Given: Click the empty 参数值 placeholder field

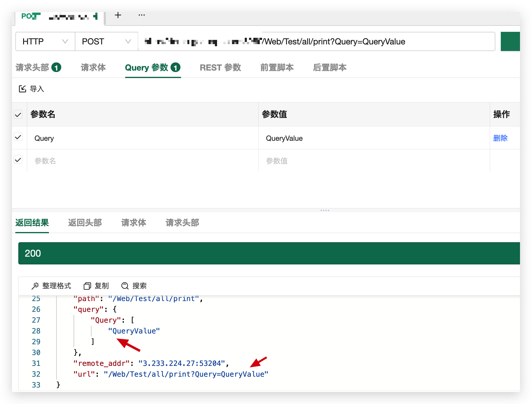Looking at the screenshot, I should (374, 161).
